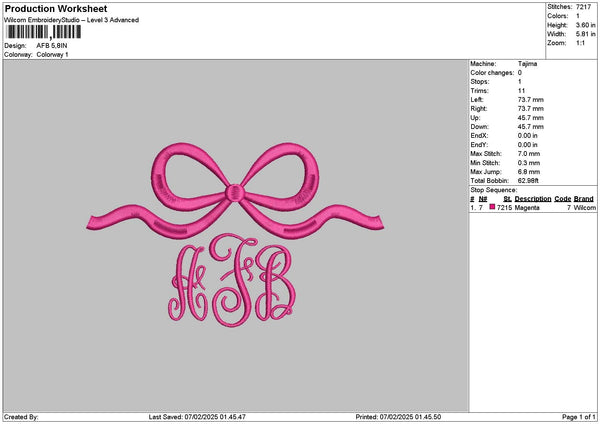Click the Design name AFB 5,8IN

[x=52, y=46]
